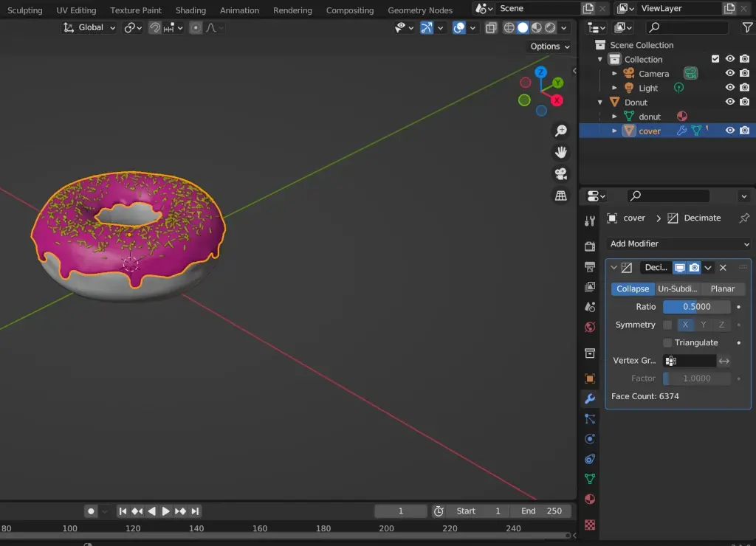Image resolution: width=756 pixels, height=546 pixels.
Task: Switch perspective with the grid icon
Action: (x=561, y=196)
